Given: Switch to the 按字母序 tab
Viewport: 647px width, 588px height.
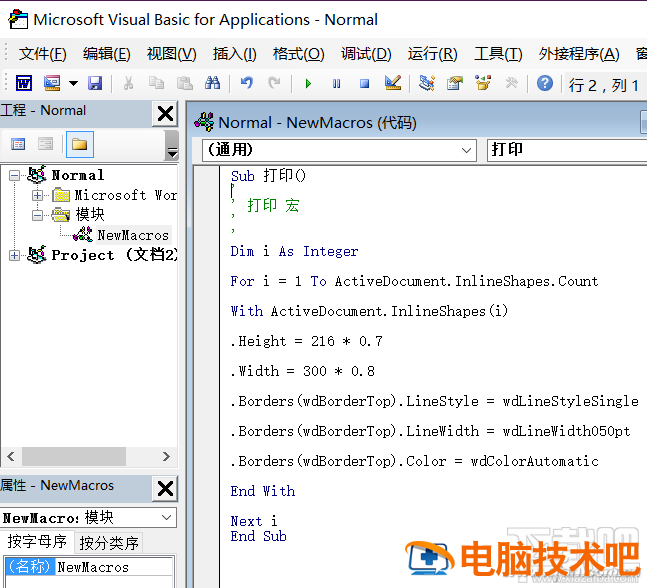Looking at the screenshot, I should [x=37, y=541].
